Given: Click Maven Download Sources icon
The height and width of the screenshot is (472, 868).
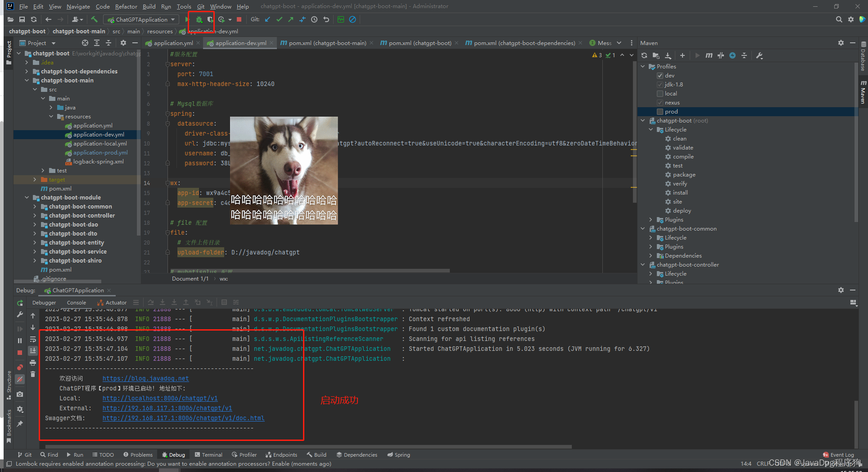Looking at the screenshot, I should [668, 55].
